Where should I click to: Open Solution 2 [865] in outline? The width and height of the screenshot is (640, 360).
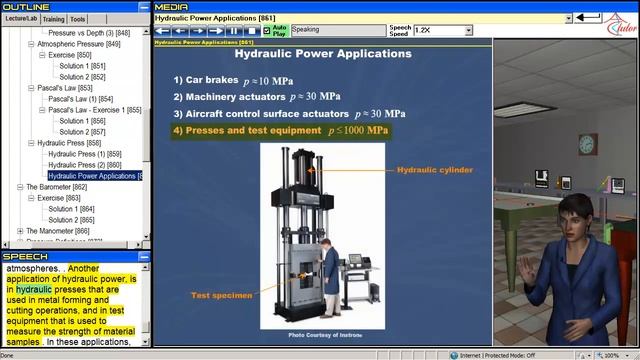point(71,220)
